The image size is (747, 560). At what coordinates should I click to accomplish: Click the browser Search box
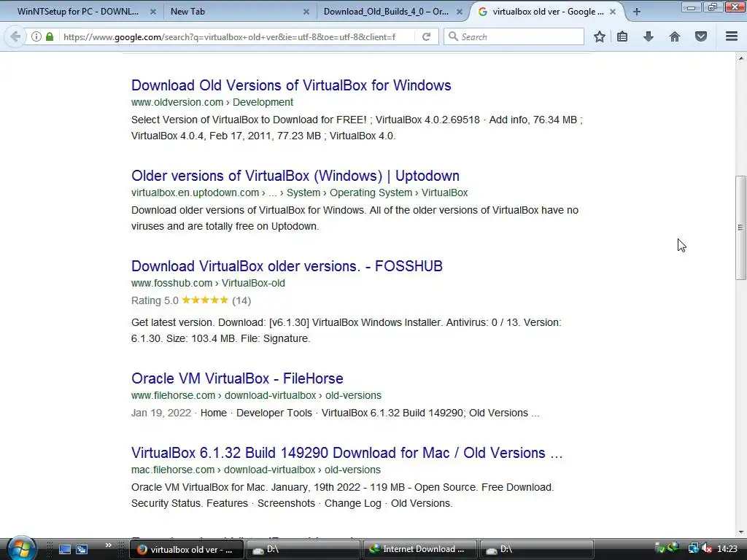[x=514, y=36]
